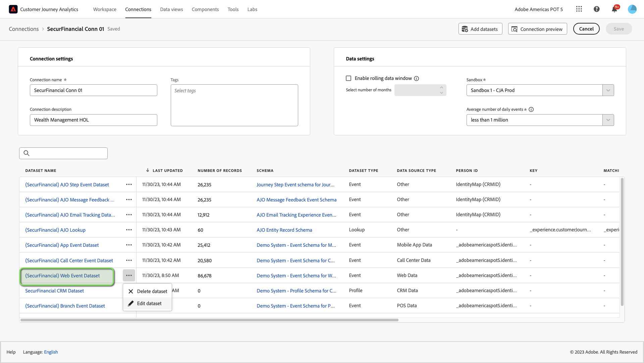Sort by the Last Updated arrow icon
Screen dimensions: 644x363
click(x=148, y=171)
